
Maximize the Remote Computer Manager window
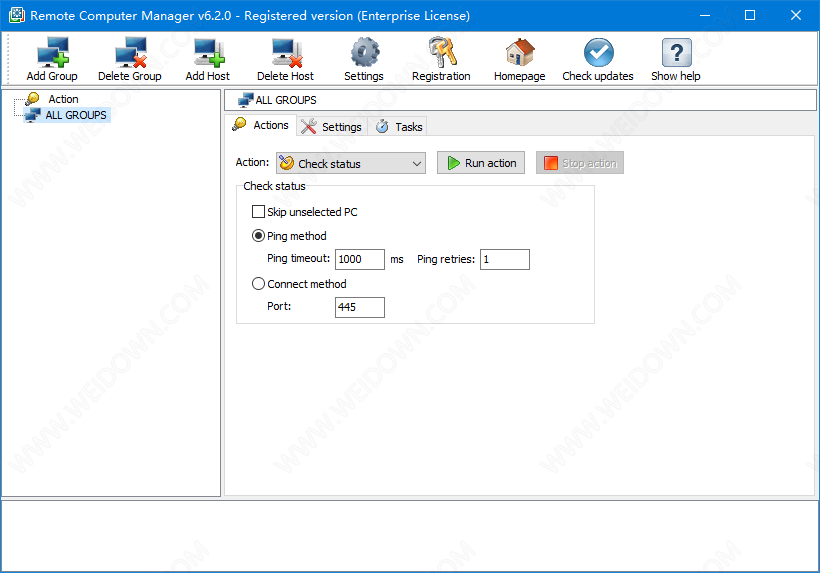coord(750,15)
